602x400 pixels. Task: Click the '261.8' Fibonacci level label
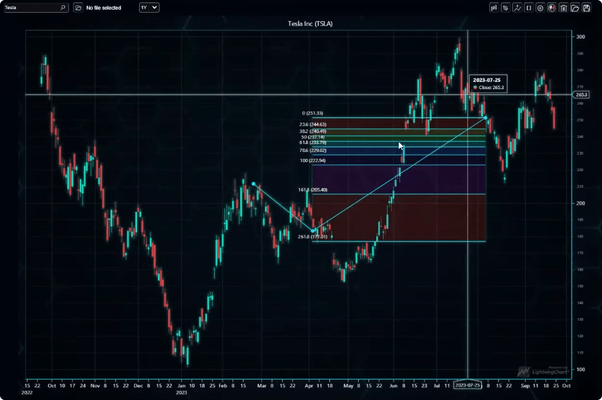point(313,237)
